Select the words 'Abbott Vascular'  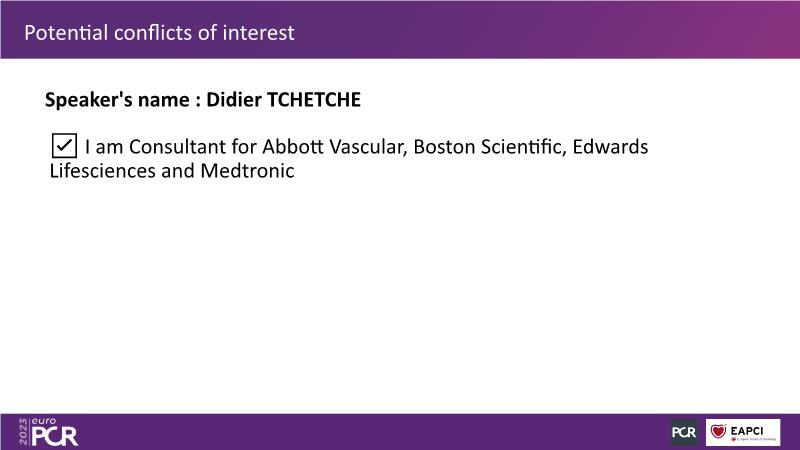click(x=334, y=147)
